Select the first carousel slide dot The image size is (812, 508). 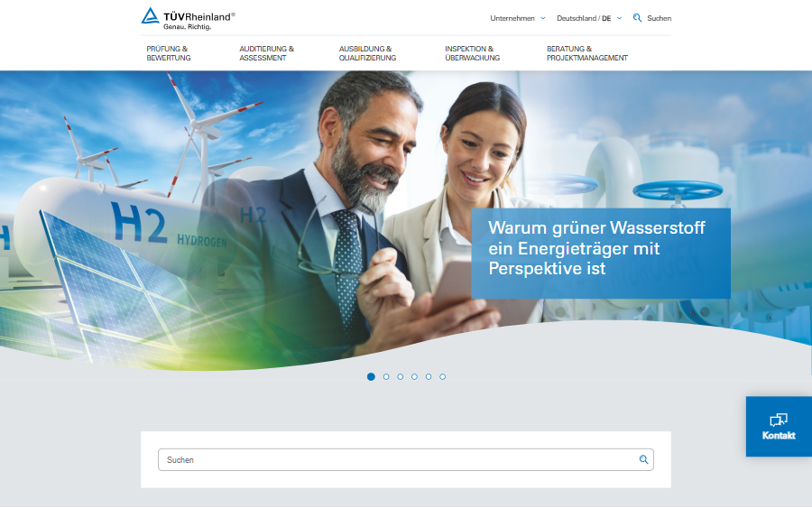371,376
